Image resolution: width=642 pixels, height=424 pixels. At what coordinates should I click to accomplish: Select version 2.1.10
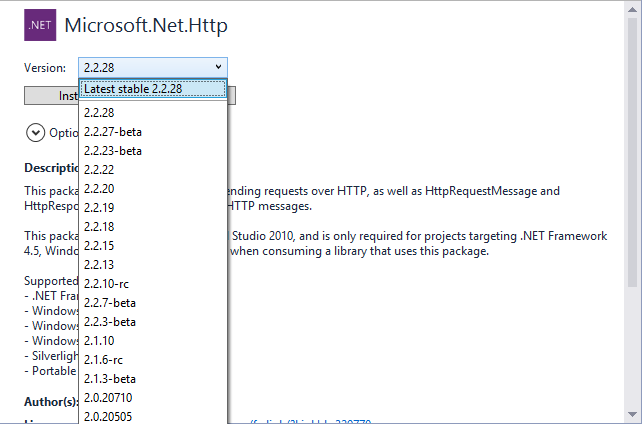click(x=99, y=341)
